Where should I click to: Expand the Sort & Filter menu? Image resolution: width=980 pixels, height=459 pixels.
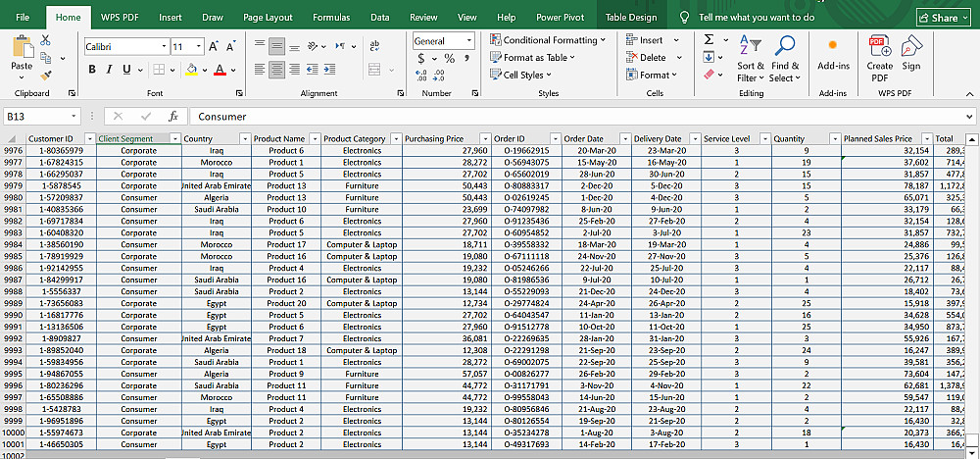pos(750,60)
